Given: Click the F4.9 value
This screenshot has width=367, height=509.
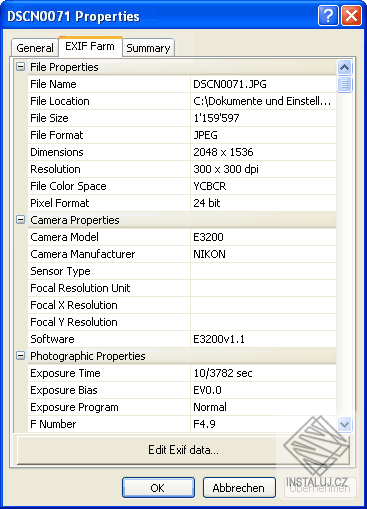Looking at the screenshot, I should click(204, 424).
